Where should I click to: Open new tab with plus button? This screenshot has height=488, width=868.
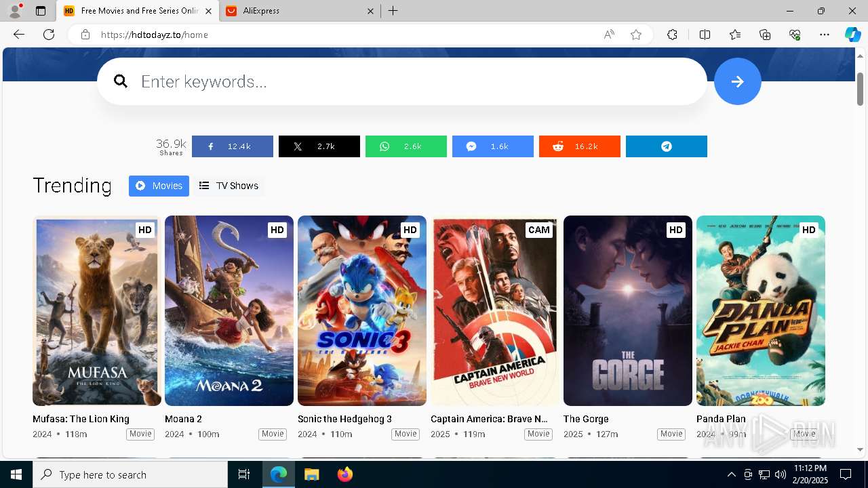(393, 11)
